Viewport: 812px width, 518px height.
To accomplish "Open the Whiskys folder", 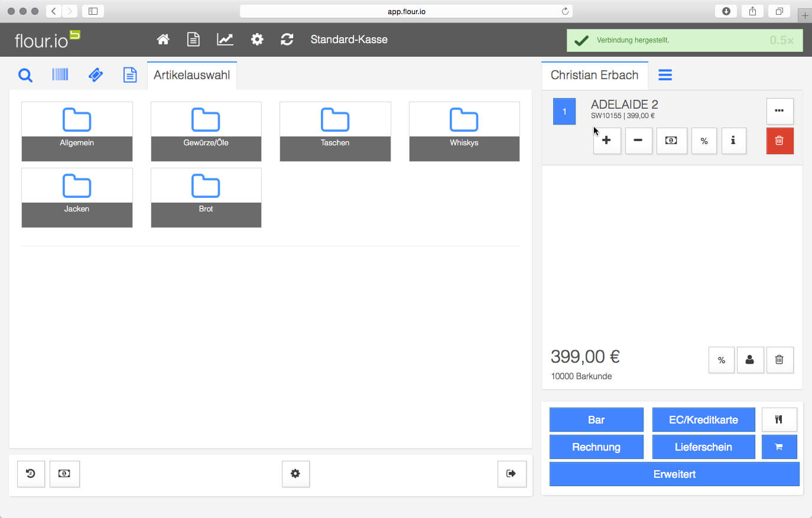I will pyautogui.click(x=464, y=131).
